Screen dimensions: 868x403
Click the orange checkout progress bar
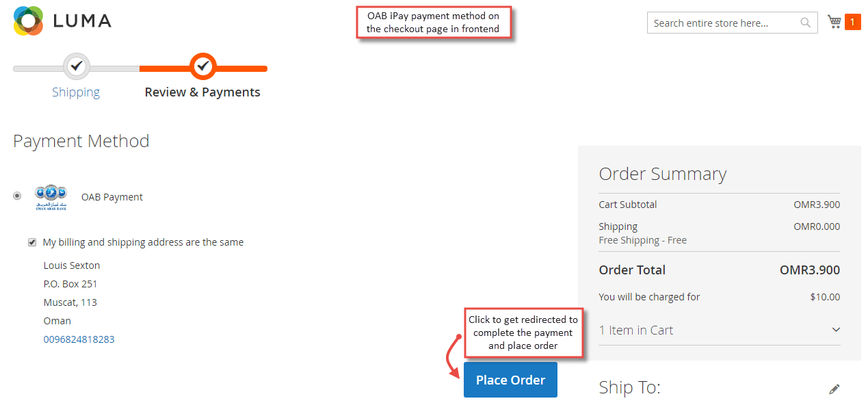(x=203, y=68)
